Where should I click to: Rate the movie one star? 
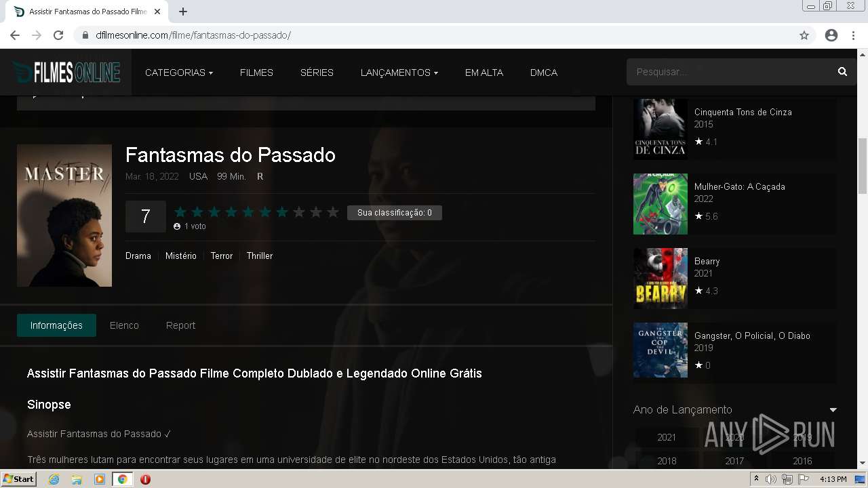tap(180, 212)
